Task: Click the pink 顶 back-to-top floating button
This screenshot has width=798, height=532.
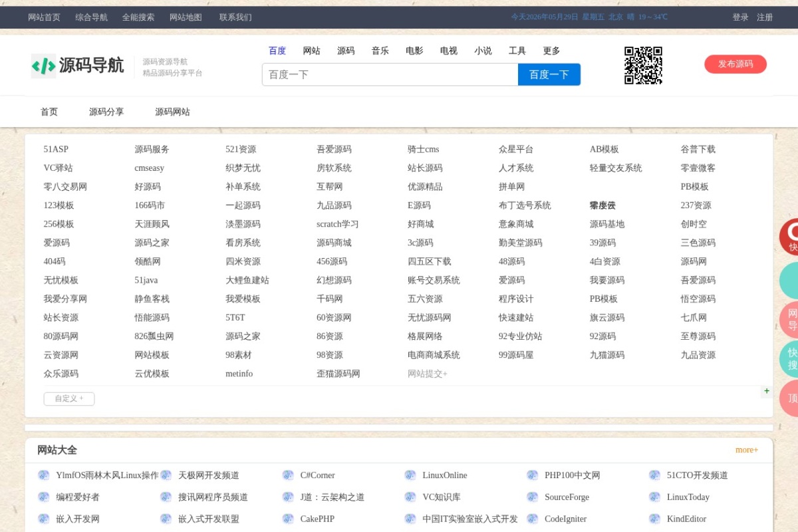Action: (789, 398)
